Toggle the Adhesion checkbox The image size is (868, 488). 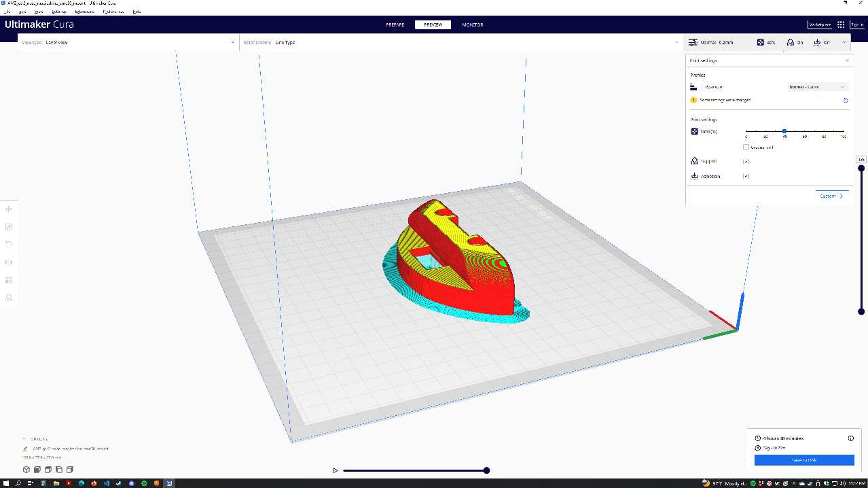tap(746, 176)
